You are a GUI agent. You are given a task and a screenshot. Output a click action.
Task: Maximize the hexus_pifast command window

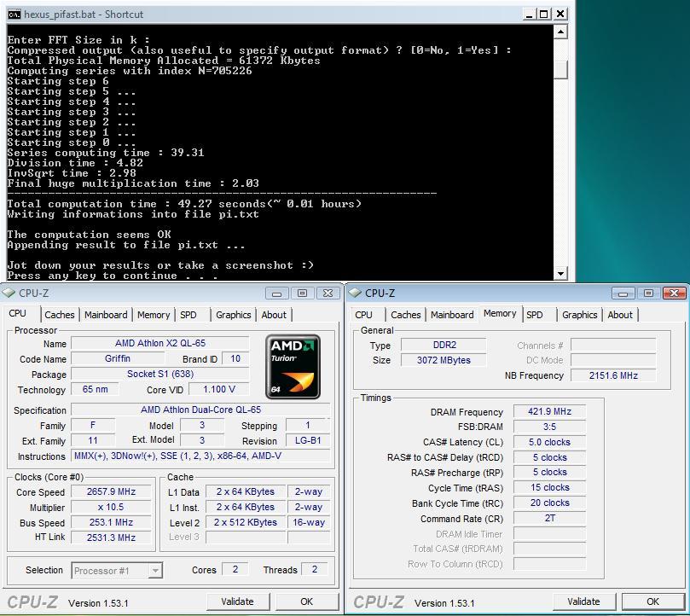coord(544,15)
